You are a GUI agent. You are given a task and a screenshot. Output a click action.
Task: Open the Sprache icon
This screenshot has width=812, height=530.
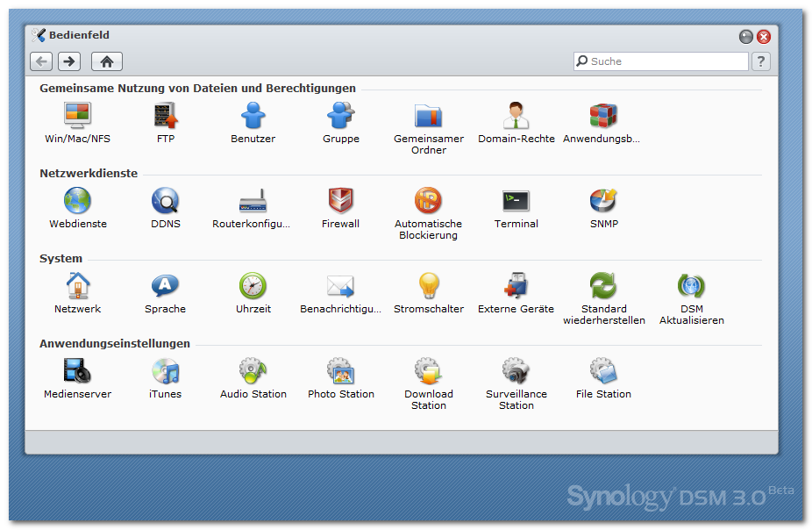166,285
